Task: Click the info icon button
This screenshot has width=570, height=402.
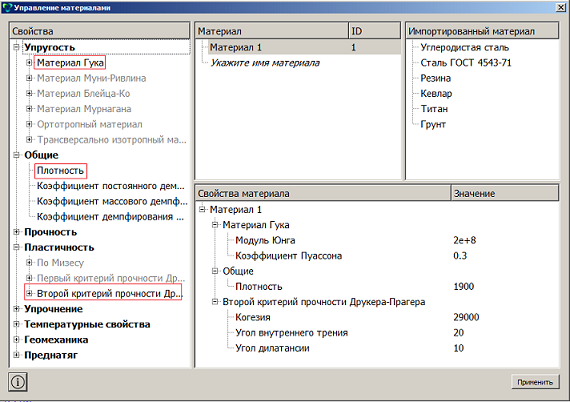Action: coord(18,382)
